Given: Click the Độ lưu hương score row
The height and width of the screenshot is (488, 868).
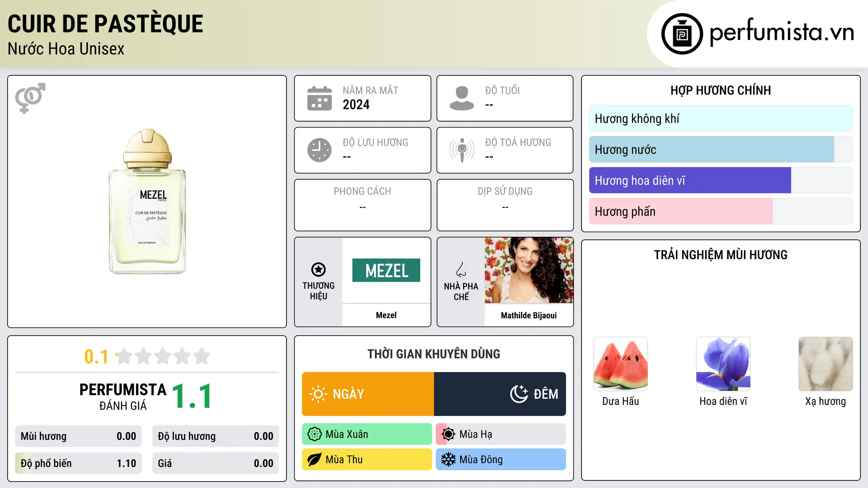Looking at the screenshot, I should click(x=215, y=436).
